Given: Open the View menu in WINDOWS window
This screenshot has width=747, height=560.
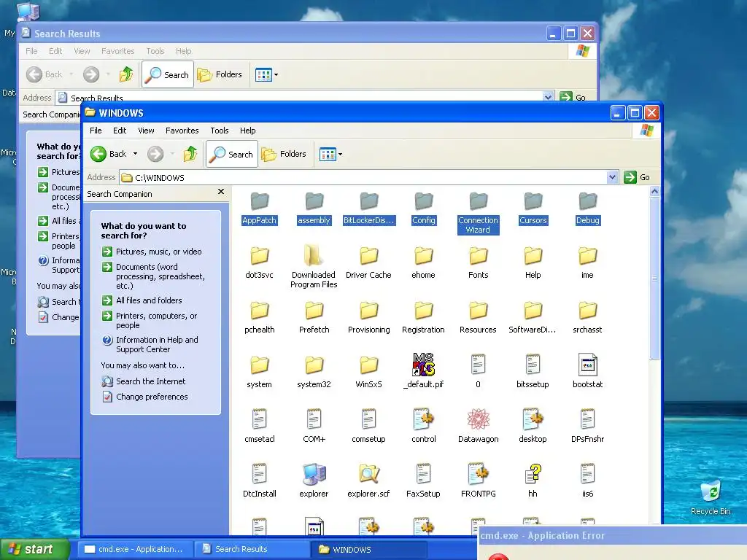Looking at the screenshot, I should (146, 131).
